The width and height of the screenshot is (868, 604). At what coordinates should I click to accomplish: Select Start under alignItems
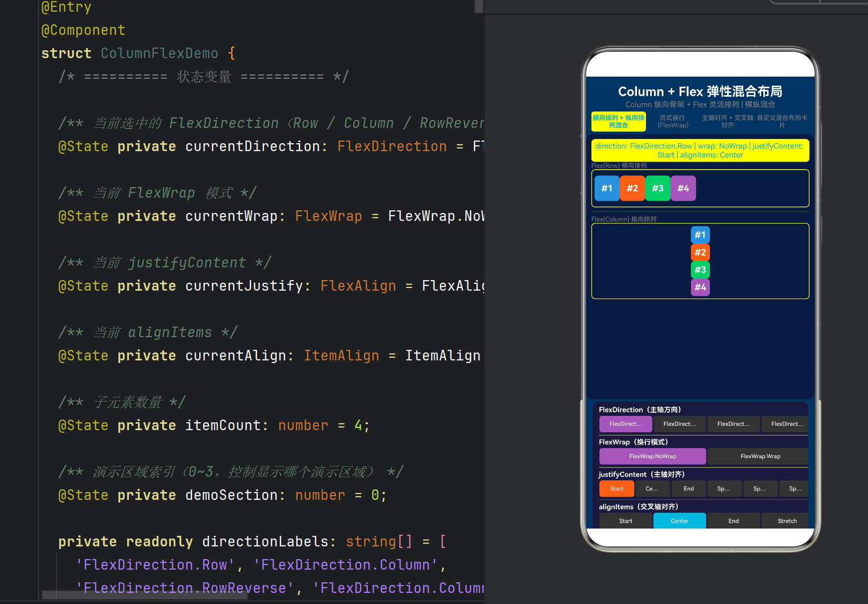[x=625, y=521]
